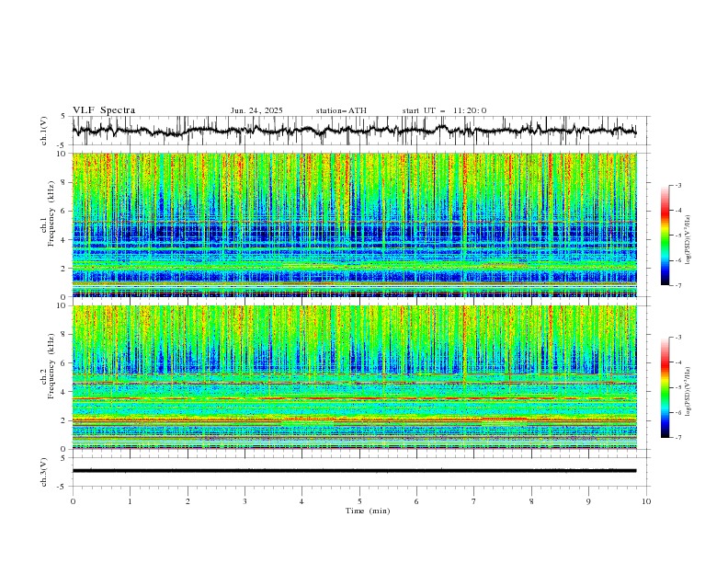Click the ch.1 spectrogram color scale bar

click(665, 236)
